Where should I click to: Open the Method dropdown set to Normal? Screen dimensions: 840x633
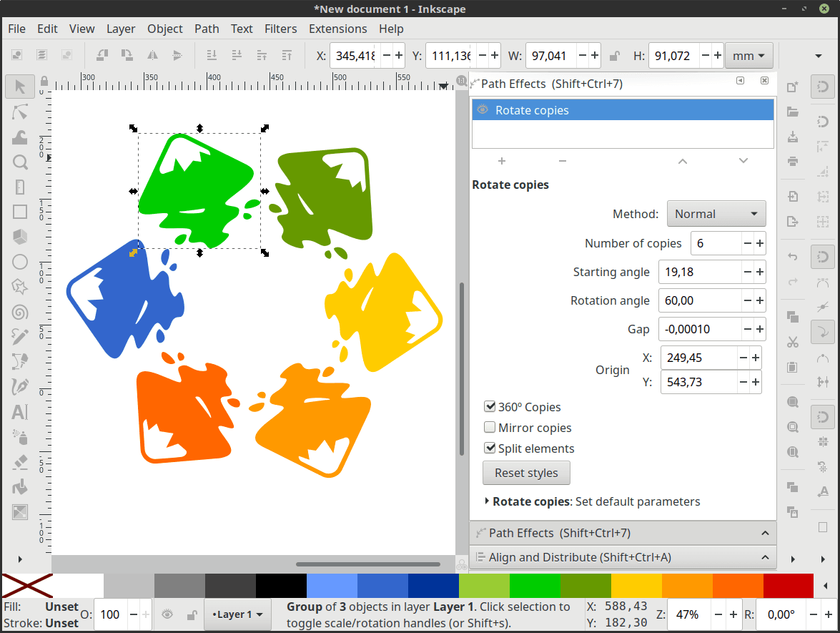point(716,214)
